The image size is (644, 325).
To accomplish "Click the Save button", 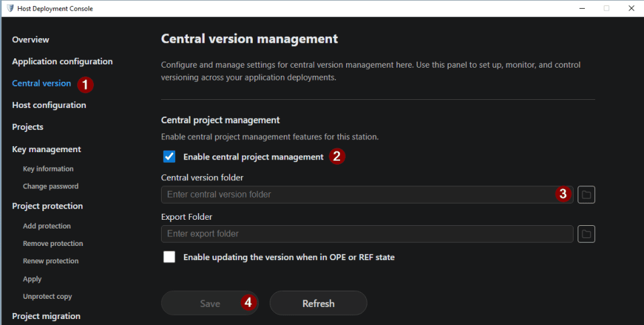I will (x=210, y=304).
